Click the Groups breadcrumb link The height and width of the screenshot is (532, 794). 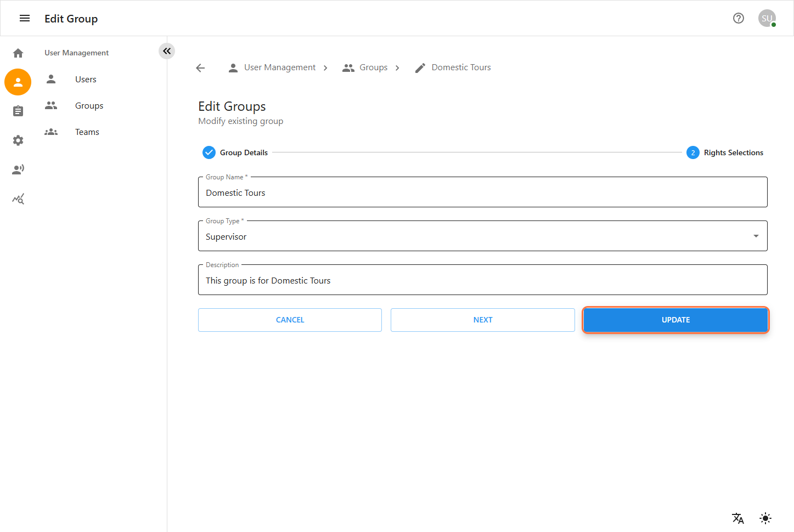(373, 67)
